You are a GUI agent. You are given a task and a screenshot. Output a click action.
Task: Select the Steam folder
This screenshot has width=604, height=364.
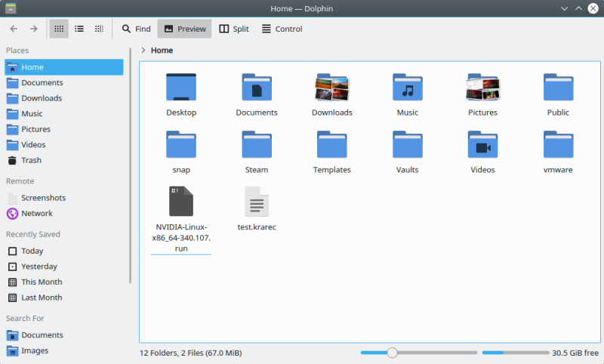click(x=257, y=144)
